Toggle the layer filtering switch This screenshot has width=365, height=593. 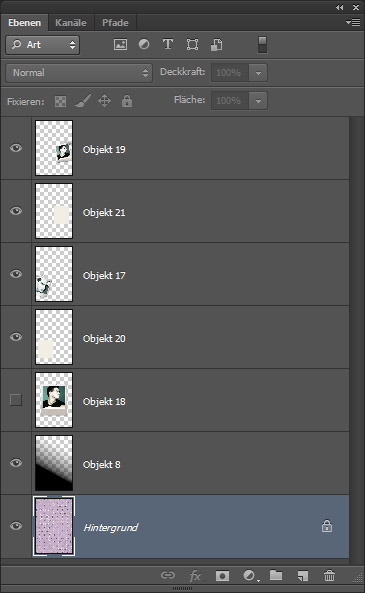click(x=262, y=45)
